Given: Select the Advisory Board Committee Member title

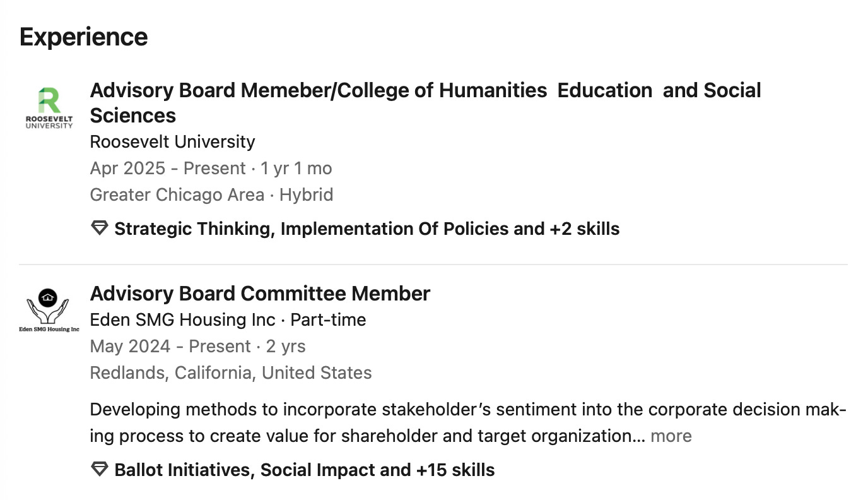Looking at the screenshot, I should (260, 294).
